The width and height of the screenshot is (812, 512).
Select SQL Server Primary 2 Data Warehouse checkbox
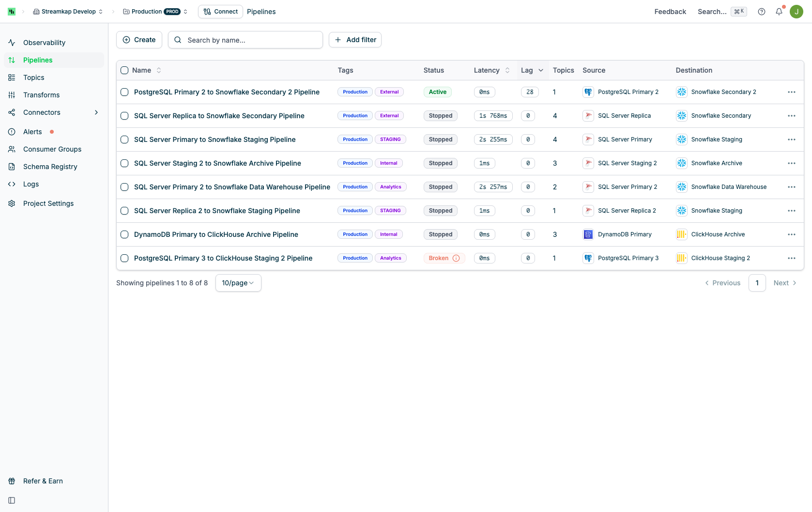click(124, 187)
